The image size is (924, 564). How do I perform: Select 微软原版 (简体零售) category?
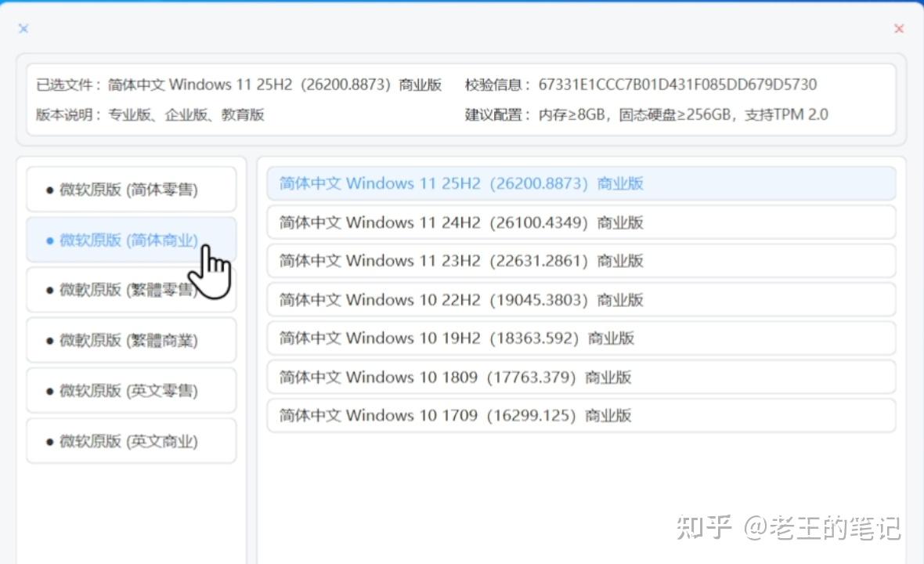(132, 190)
